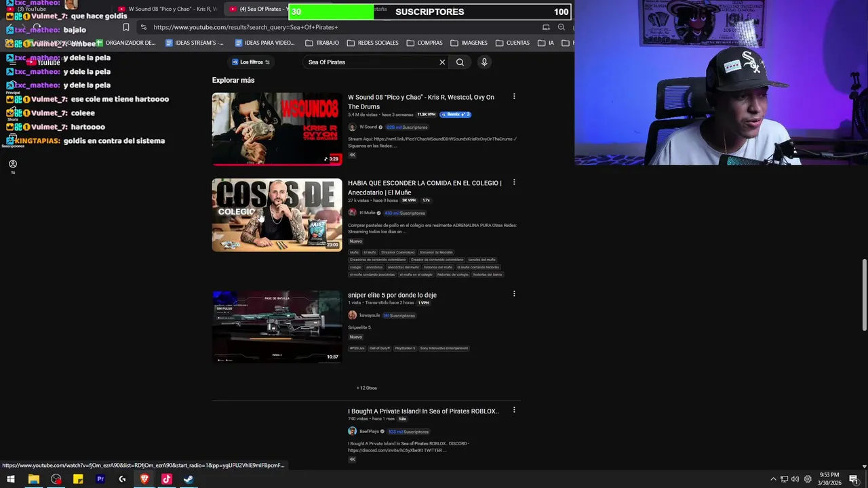Open the BeefPlays channel avatar

[352, 431]
